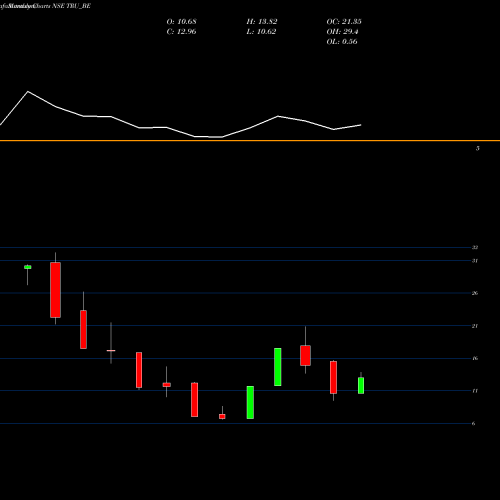The width and height of the screenshot is (500, 500).
Task: Click the high value H: 13.82
Action: (x=262, y=22)
